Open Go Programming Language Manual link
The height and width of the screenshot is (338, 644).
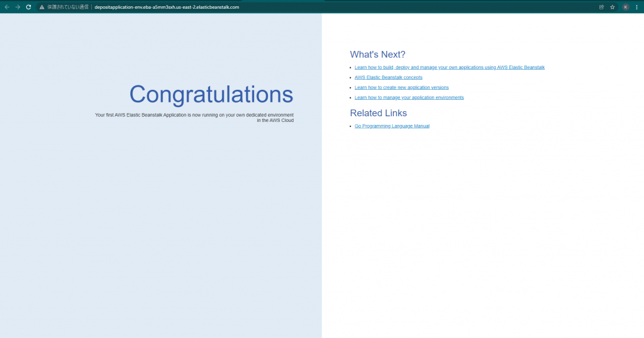coord(392,126)
